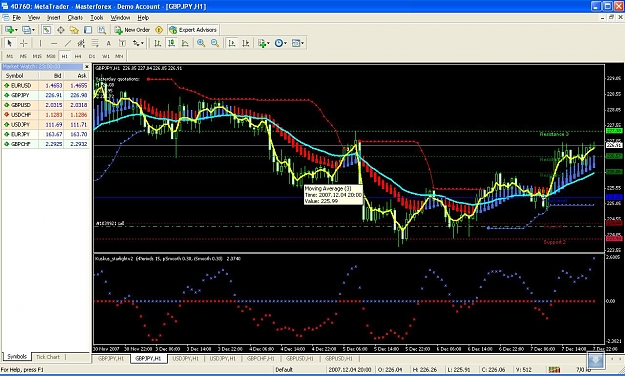
Task: Switch timeframe to M30
Action: tap(51, 56)
